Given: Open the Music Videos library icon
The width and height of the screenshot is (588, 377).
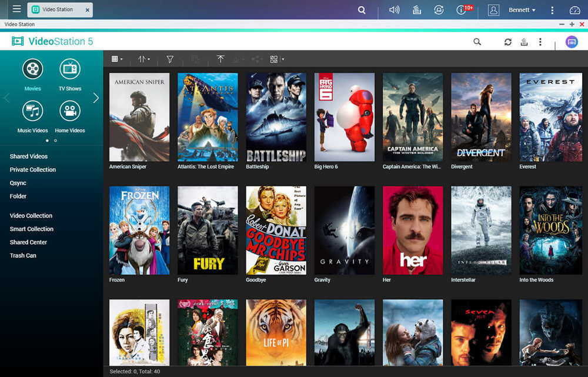Looking at the screenshot, I should pos(32,111).
